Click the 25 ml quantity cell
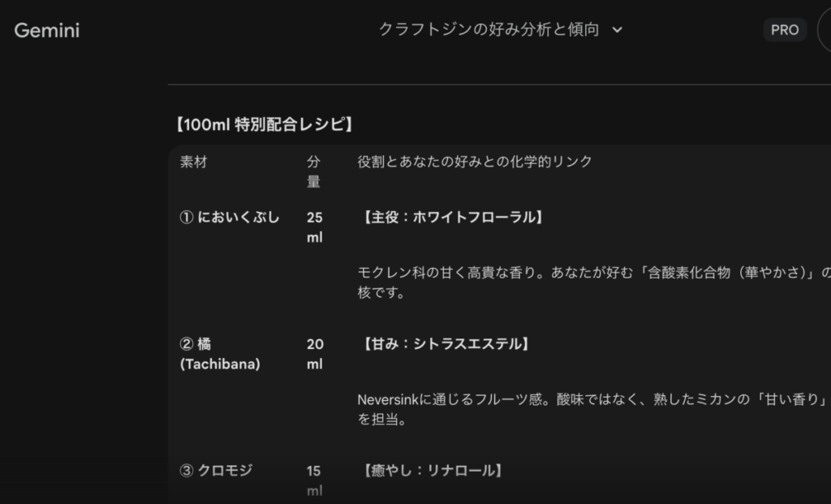Viewport: 831px width, 504px height. click(314, 227)
